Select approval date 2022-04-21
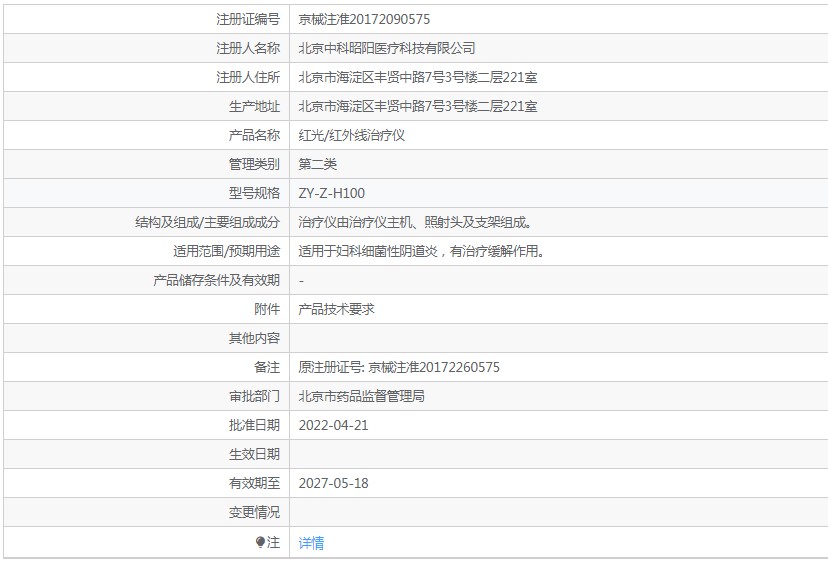 coord(333,426)
